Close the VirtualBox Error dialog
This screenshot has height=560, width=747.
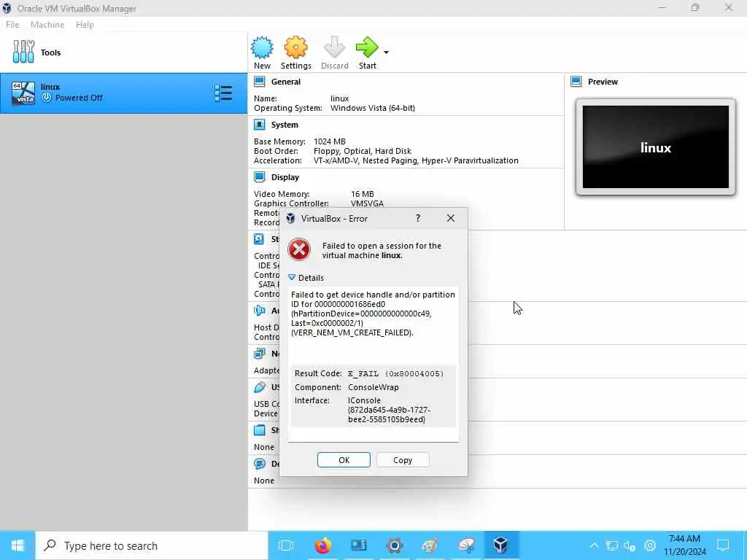451,218
